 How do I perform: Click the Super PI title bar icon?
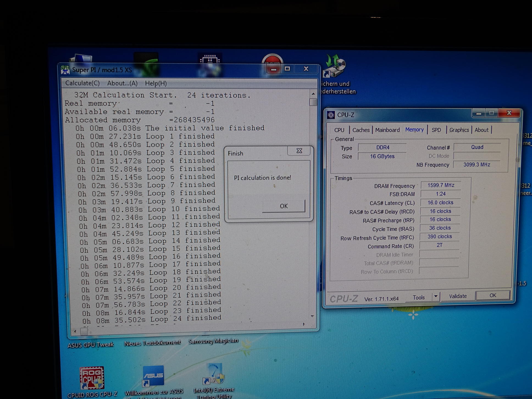click(x=65, y=70)
